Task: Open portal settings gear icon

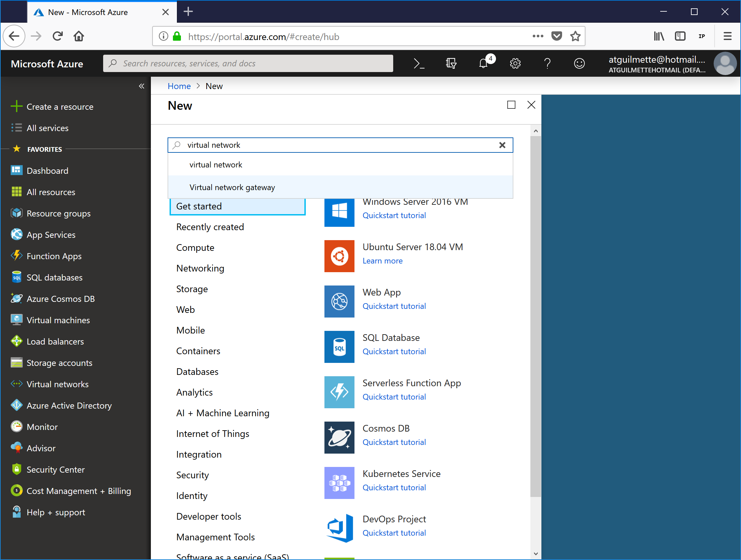Action: [515, 63]
